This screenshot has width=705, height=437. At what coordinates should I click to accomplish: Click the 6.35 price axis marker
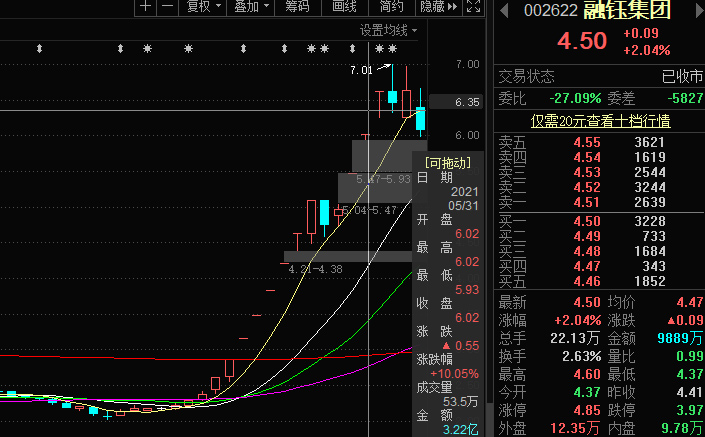point(467,102)
